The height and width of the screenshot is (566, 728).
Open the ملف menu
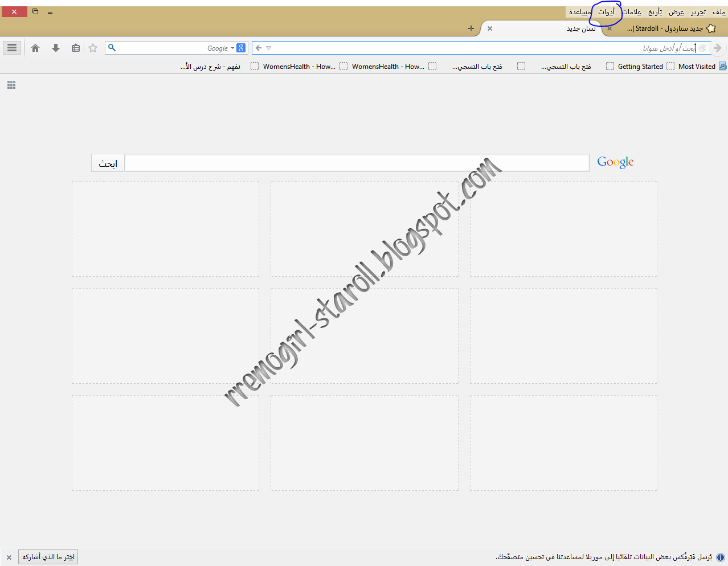(719, 12)
